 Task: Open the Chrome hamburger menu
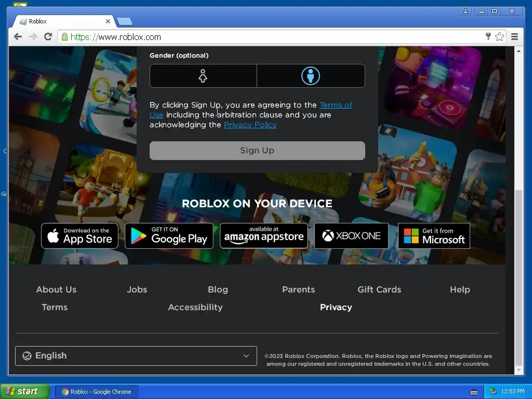(515, 37)
